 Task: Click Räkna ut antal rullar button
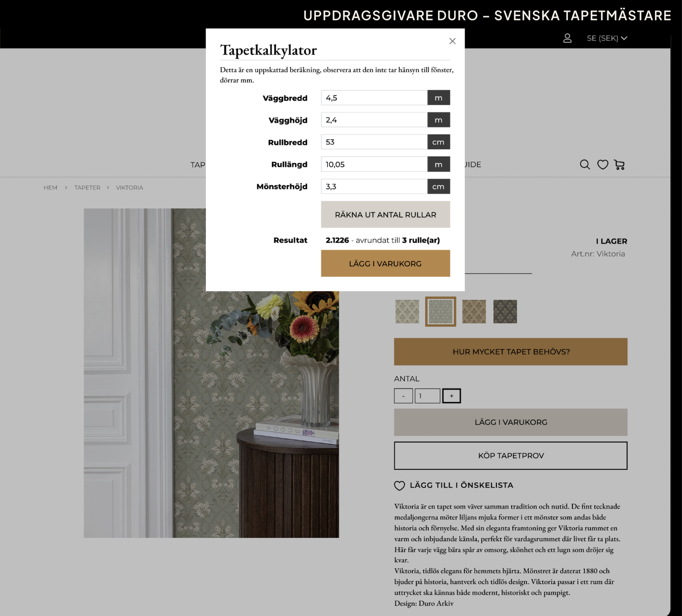coord(385,215)
